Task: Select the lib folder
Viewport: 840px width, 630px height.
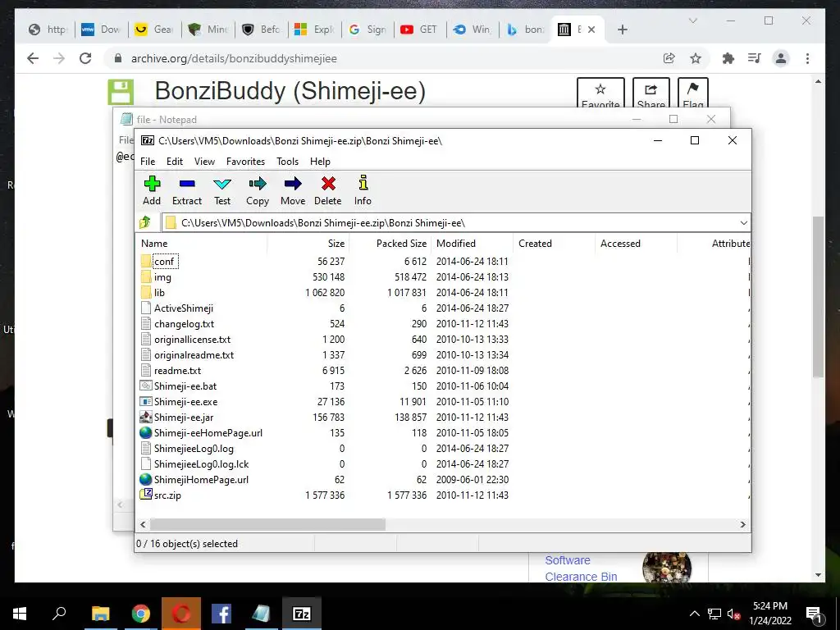Action: tap(153, 293)
